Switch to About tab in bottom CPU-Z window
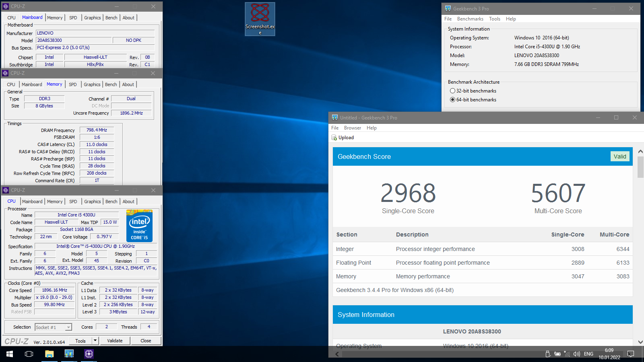Screen dimensions: 644x362 (128, 202)
